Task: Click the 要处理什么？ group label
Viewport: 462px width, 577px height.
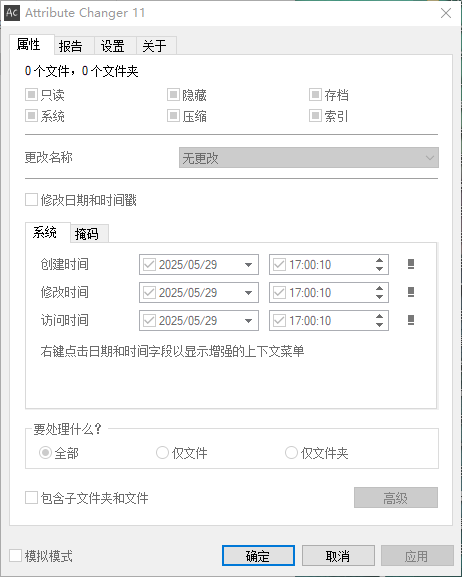Action: (x=67, y=429)
